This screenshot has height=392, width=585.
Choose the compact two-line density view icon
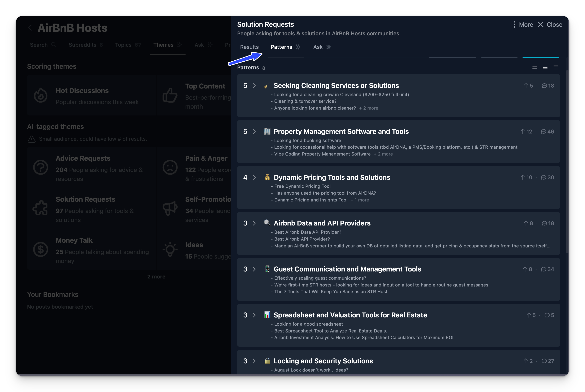point(534,68)
